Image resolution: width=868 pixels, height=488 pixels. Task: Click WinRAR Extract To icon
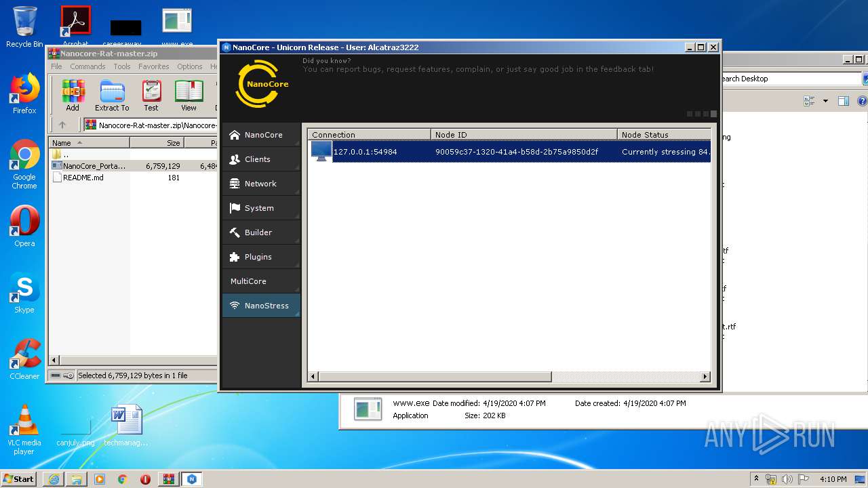(112, 95)
